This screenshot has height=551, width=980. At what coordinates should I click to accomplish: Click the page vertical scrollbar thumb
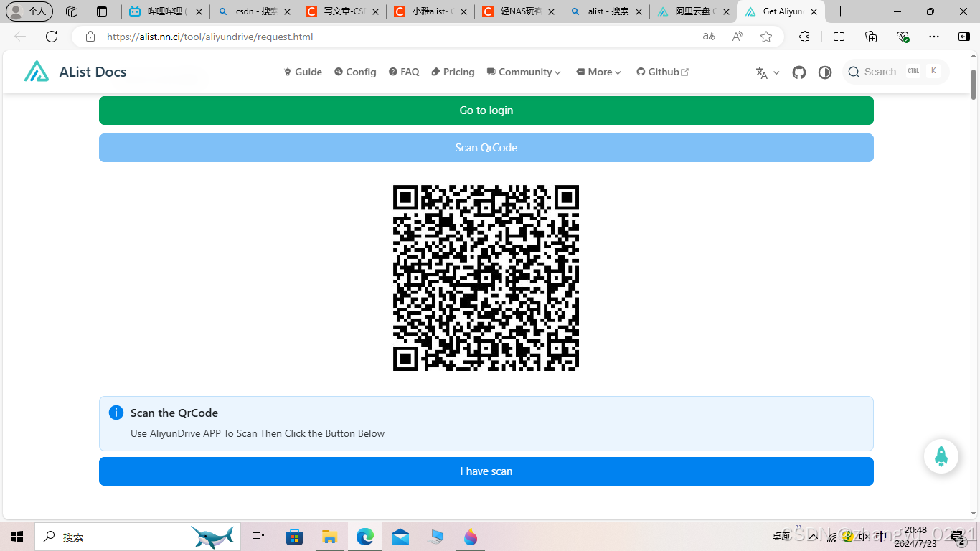tap(974, 85)
